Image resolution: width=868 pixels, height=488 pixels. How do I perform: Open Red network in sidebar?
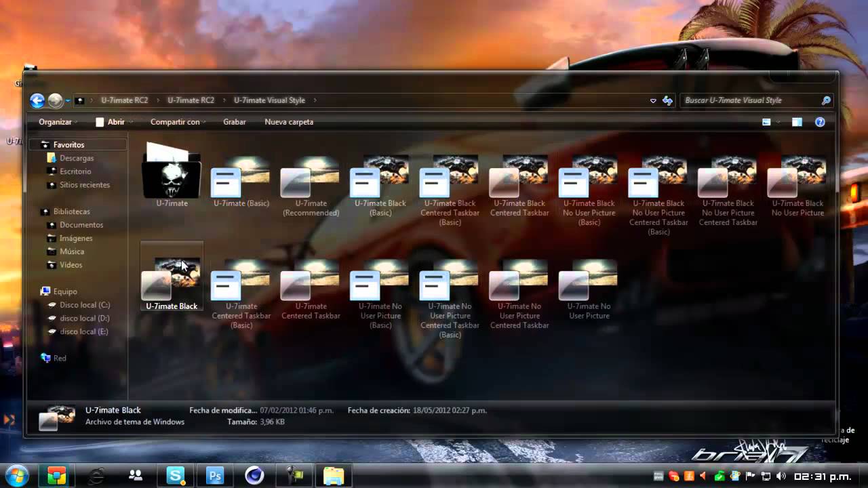(60, 359)
